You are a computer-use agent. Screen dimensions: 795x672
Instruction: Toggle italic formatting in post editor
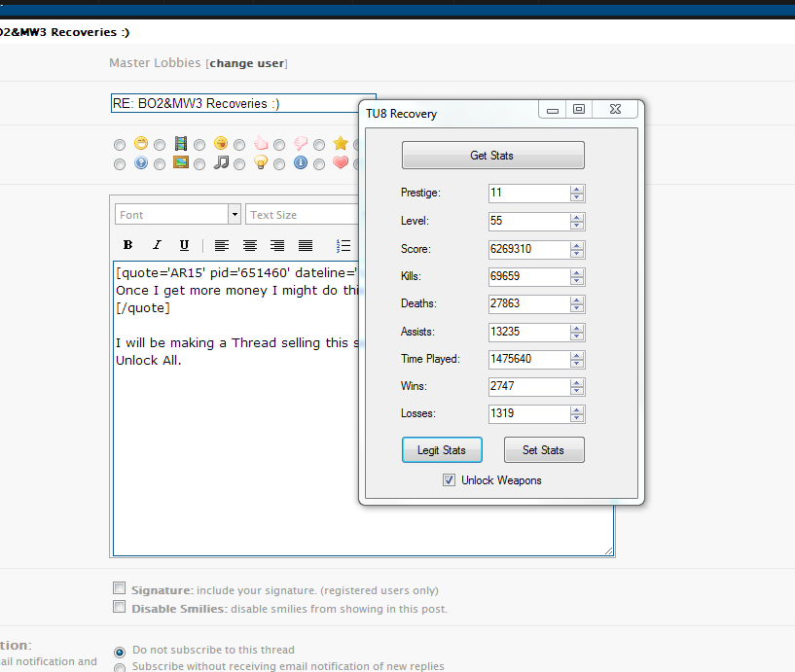tap(157, 245)
